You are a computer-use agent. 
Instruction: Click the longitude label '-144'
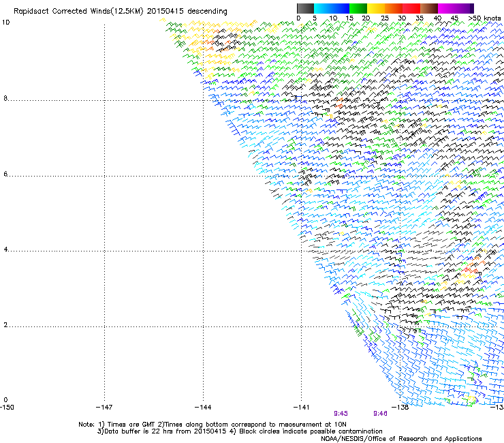203,408
